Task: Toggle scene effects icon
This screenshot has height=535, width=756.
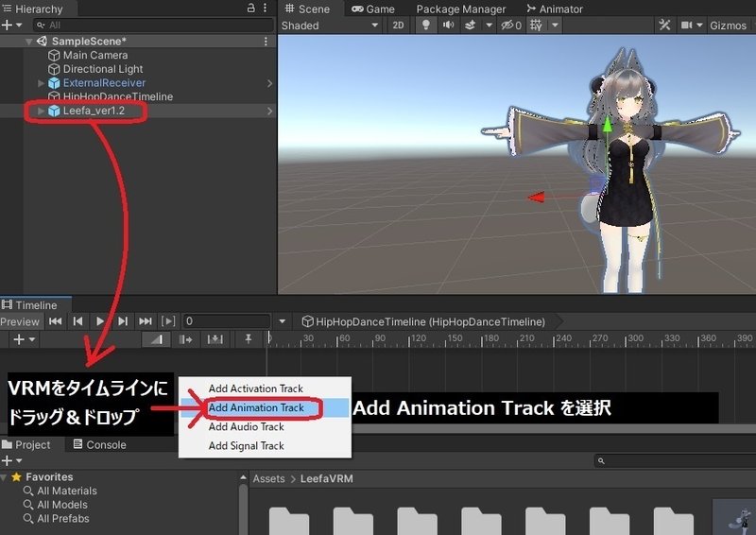Action: click(x=470, y=26)
